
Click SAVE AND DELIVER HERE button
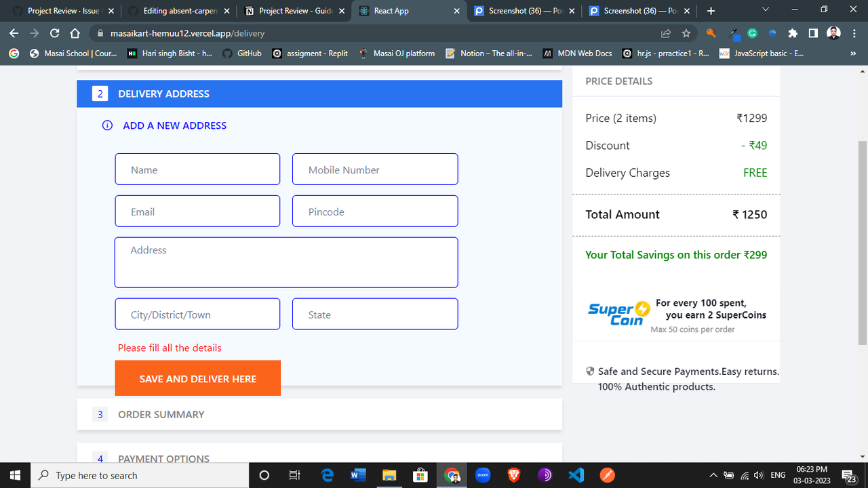coord(198,378)
